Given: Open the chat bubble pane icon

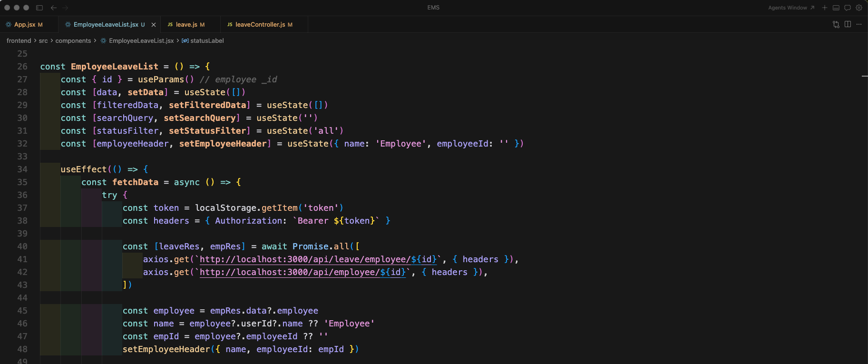Looking at the screenshot, I should tap(848, 8).
